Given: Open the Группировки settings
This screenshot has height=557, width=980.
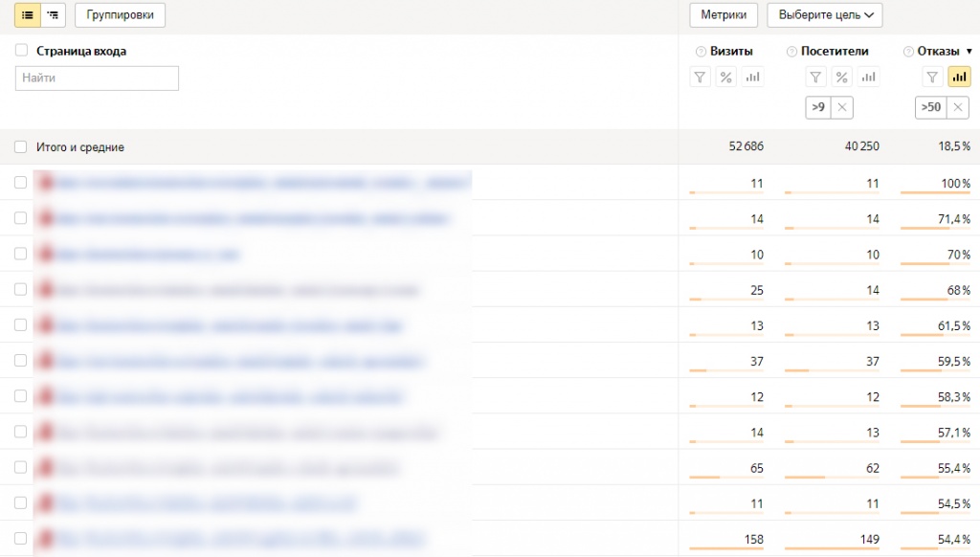Looking at the screenshot, I should [x=120, y=15].
